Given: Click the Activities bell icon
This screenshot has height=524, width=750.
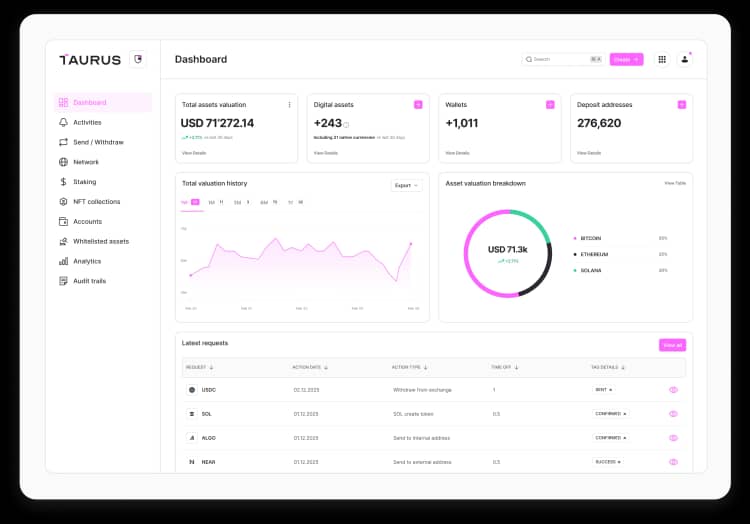Looking at the screenshot, I should tap(63, 122).
